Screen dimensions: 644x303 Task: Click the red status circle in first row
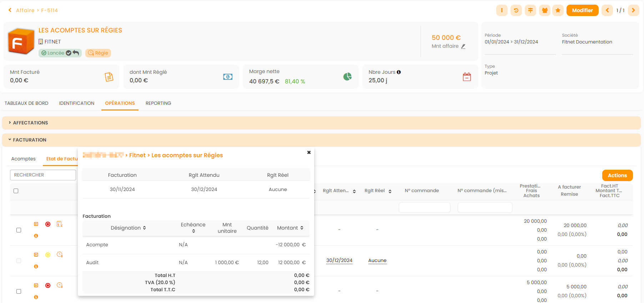point(48,224)
